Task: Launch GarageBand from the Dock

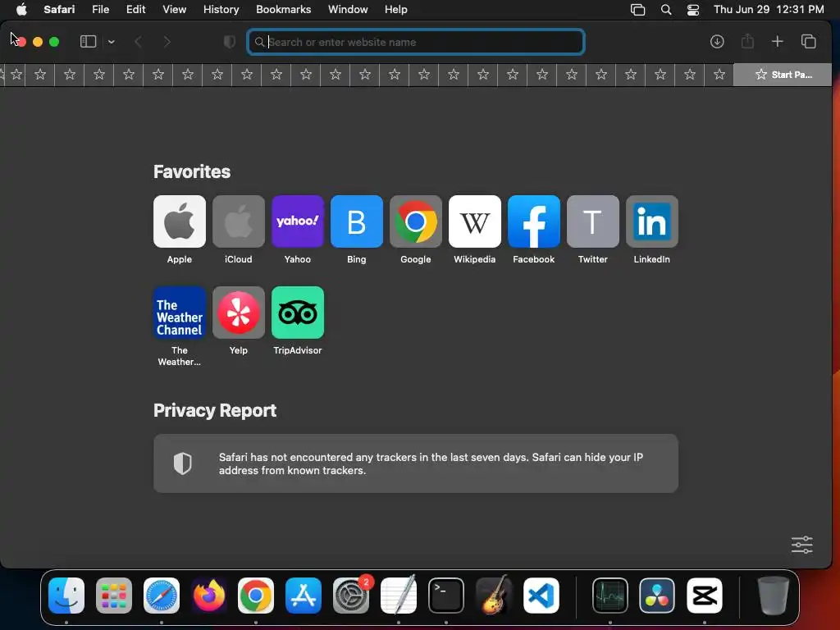Action: pyautogui.click(x=493, y=596)
